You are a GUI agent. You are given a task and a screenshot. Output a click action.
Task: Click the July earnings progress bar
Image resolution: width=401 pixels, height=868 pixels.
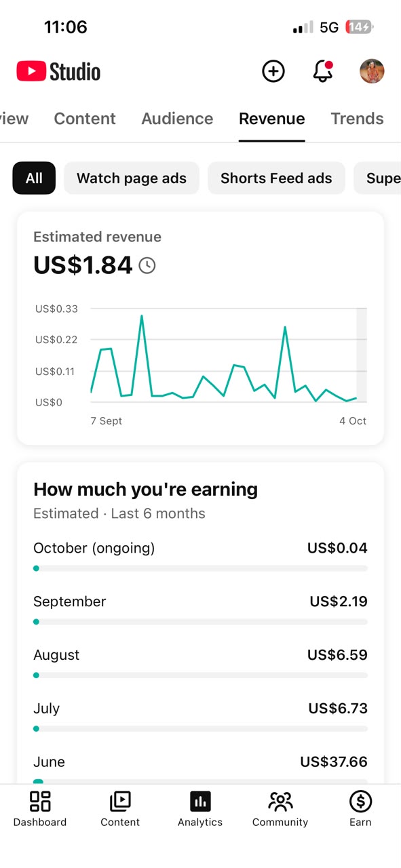point(200,729)
